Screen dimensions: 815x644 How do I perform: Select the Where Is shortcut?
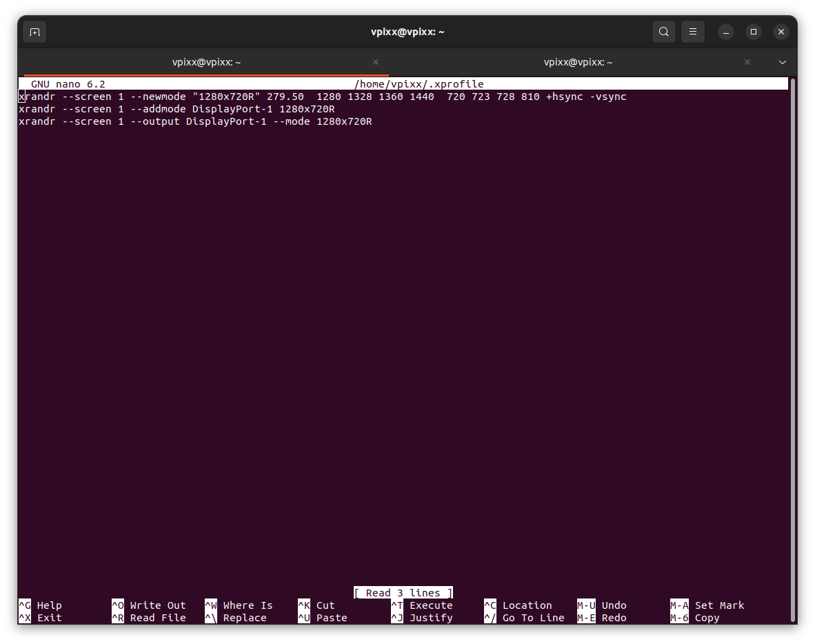pos(241,605)
